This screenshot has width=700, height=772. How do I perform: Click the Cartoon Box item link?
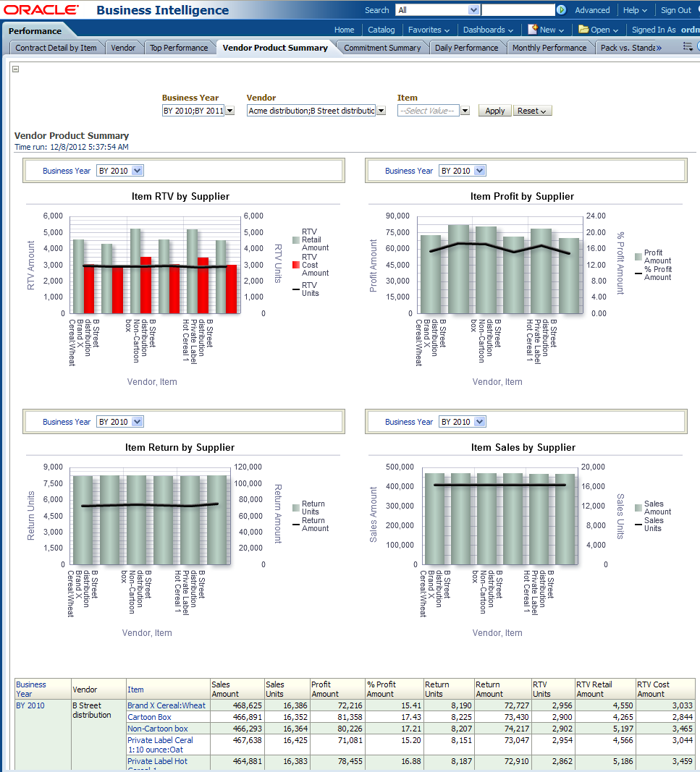coord(149,717)
